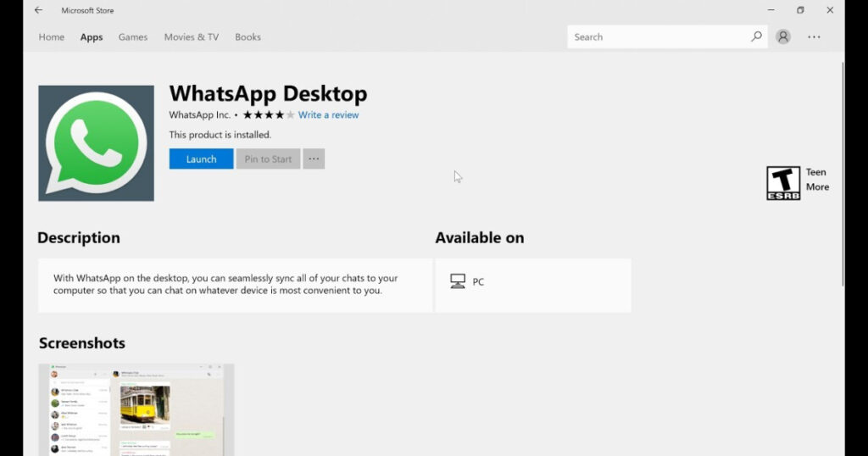The height and width of the screenshot is (456, 868).
Task: Open the ellipsis options beside Pin to Start
Action: coord(314,158)
